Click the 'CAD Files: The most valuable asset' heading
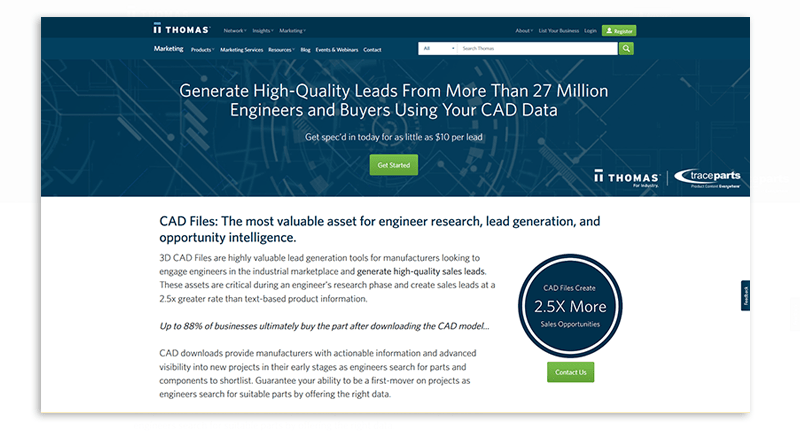This screenshot has height=447, width=800. 380,229
